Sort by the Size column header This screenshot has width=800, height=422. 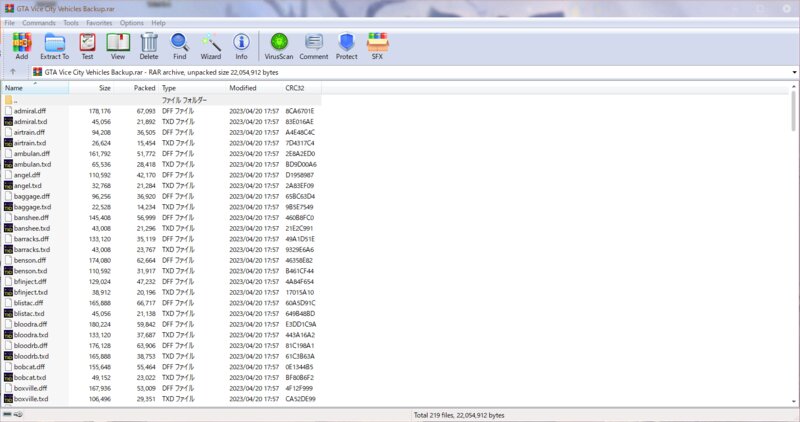(x=91, y=88)
